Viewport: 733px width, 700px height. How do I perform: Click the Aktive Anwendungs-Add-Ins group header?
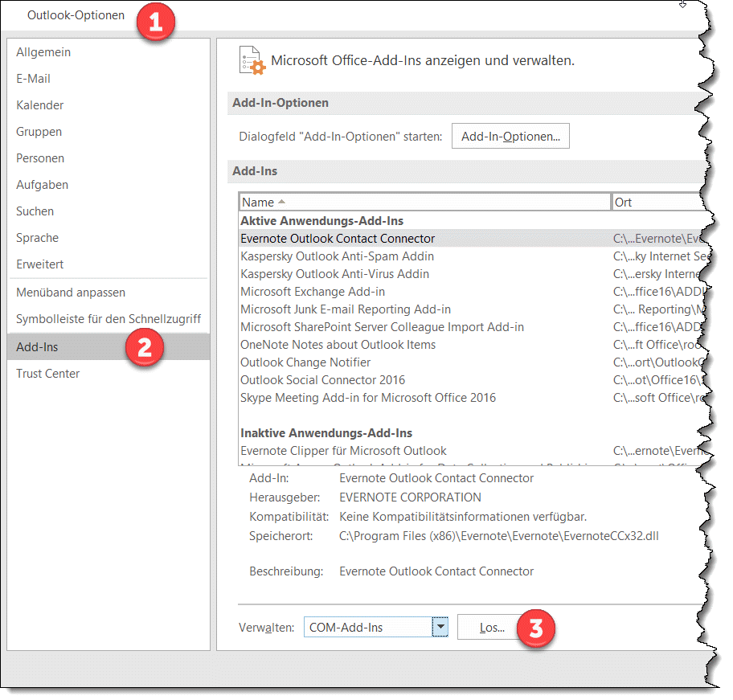point(321,221)
